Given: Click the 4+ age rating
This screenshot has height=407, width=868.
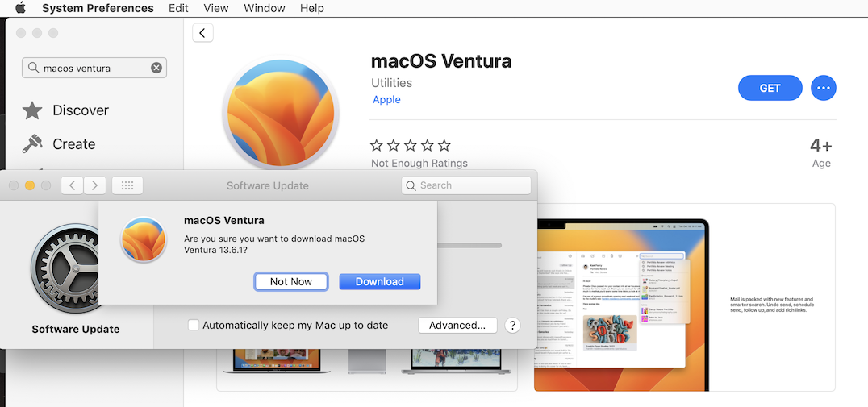Looking at the screenshot, I should coord(821,145).
